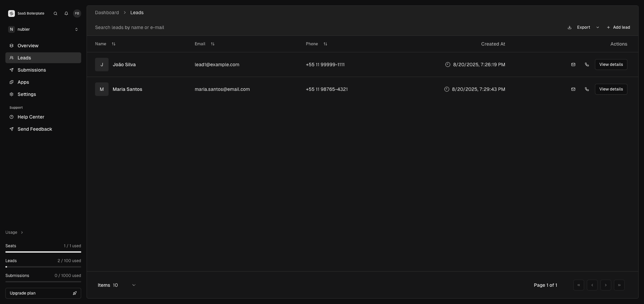Toggle sorting on the Email column
644x304 pixels.
(x=213, y=44)
